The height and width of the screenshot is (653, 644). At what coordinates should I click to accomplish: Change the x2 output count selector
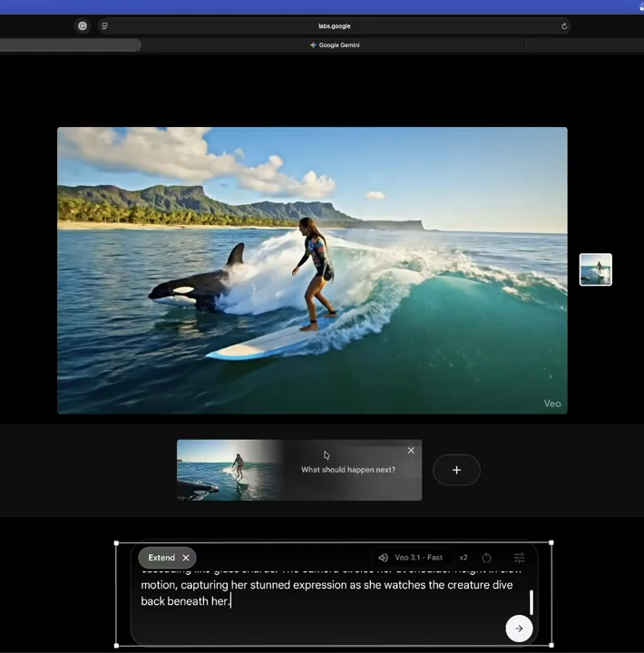(463, 558)
